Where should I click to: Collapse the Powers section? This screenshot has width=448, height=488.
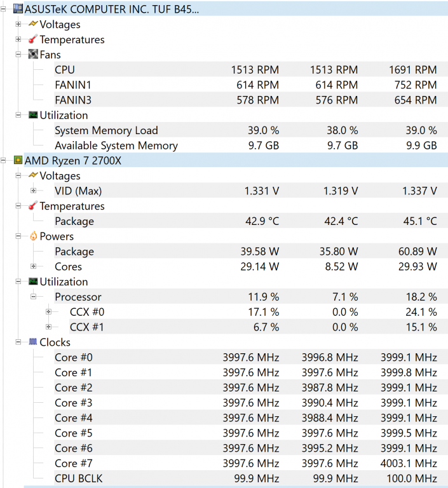pyautogui.click(x=18, y=236)
